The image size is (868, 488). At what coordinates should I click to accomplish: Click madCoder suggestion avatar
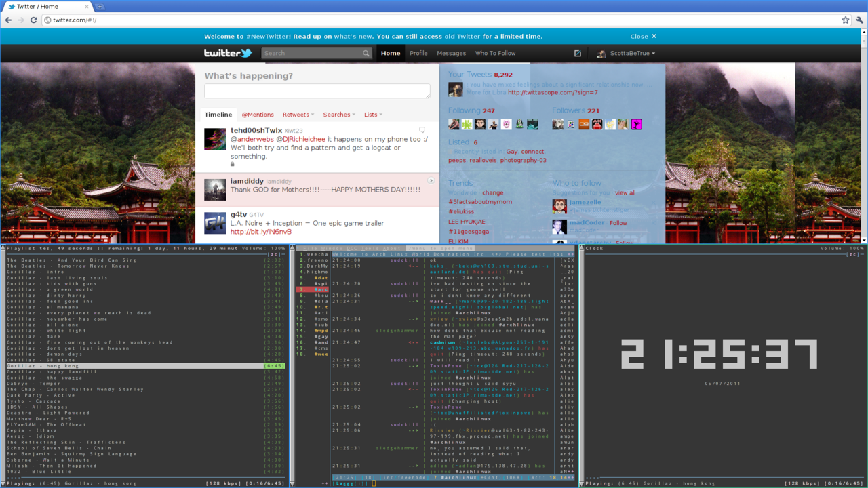[559, 226]
